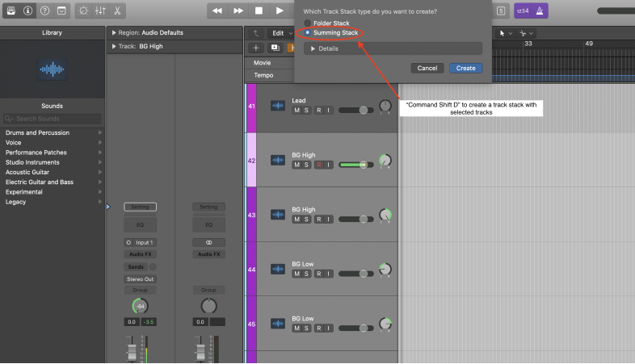Open the Editors scissors button
The height and width of the screenshot is (364, 635).
click(117, 11)
